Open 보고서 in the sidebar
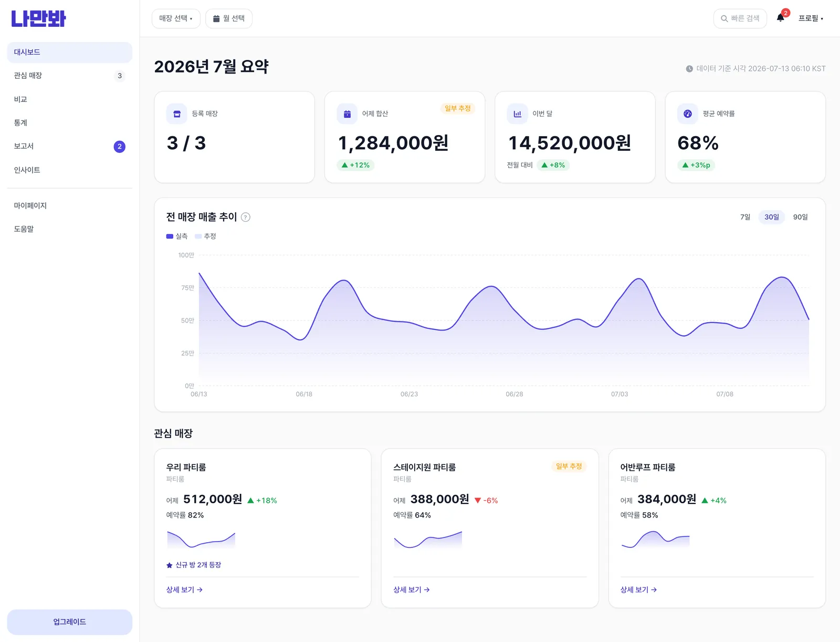 pos(69,147)
